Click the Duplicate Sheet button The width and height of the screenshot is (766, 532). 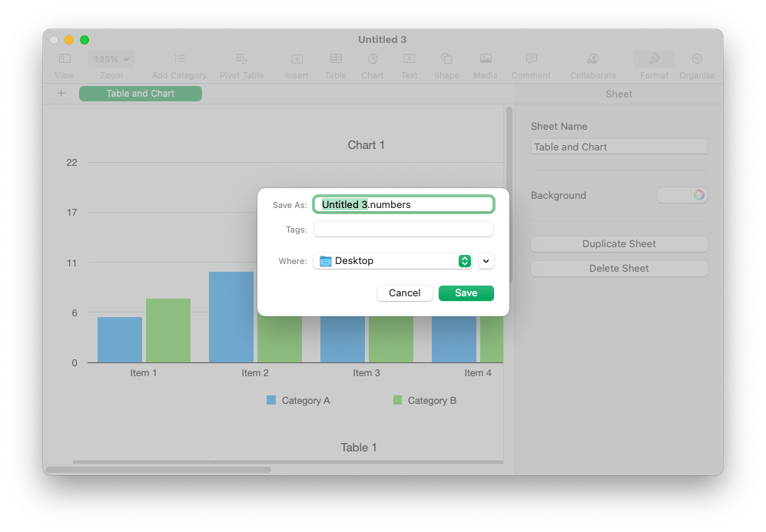(x=618, y=244)
